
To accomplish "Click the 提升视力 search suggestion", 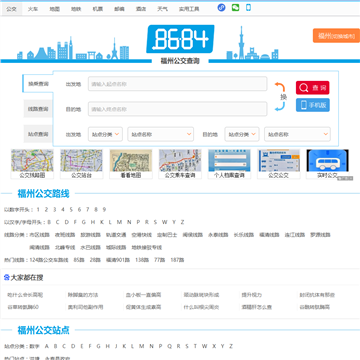I will coord(252,295).
